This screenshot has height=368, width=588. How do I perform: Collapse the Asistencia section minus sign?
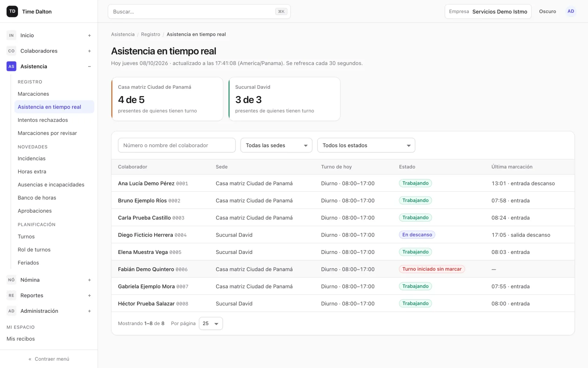tap(89, 66)
